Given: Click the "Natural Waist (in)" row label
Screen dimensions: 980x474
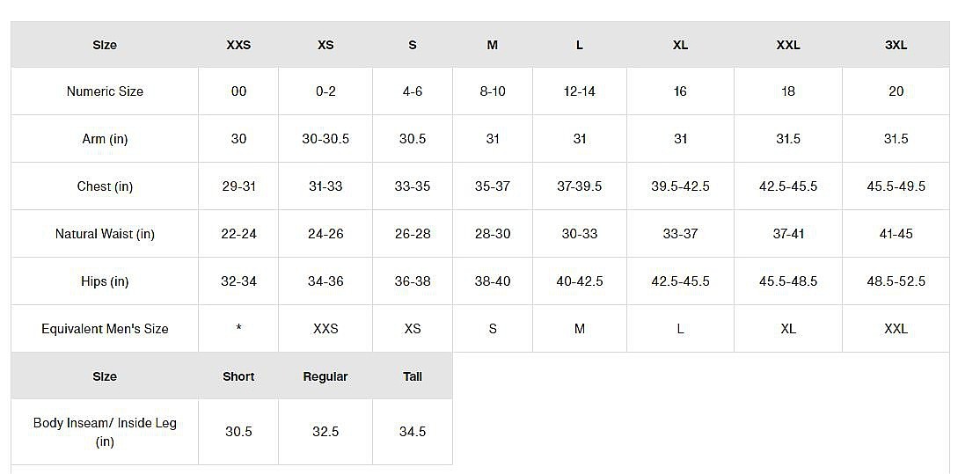Looking at the screenshot, I should tap(105, 234).
